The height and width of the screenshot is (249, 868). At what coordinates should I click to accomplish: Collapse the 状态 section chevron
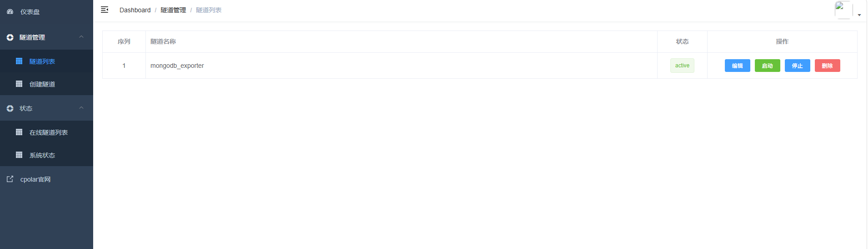pyautogui.click(x=81, y=108)
